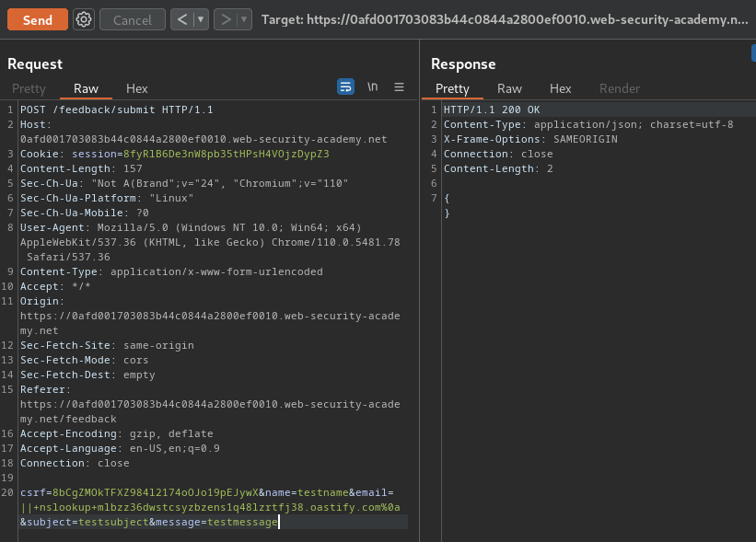Viewport: 756px width, 542px height.
Task: Click the Content-Length: 157 header
Action: pyautogui.click(x=81, y=168)
